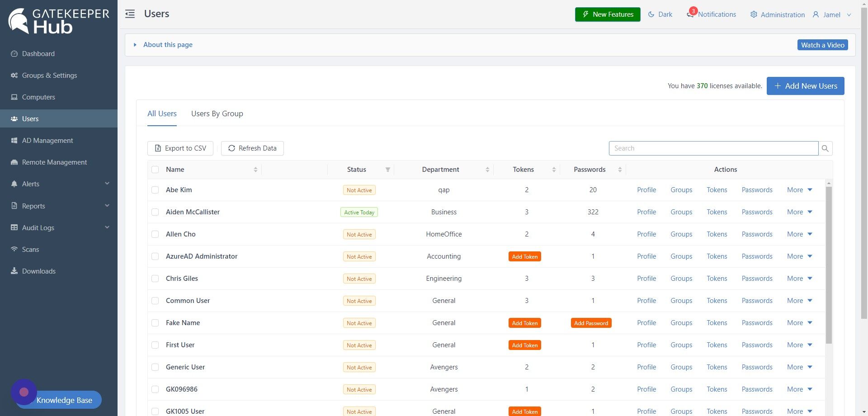Select the checkbox for Abe Kim
Screen dimensions: 868x416
click(155, 190)
